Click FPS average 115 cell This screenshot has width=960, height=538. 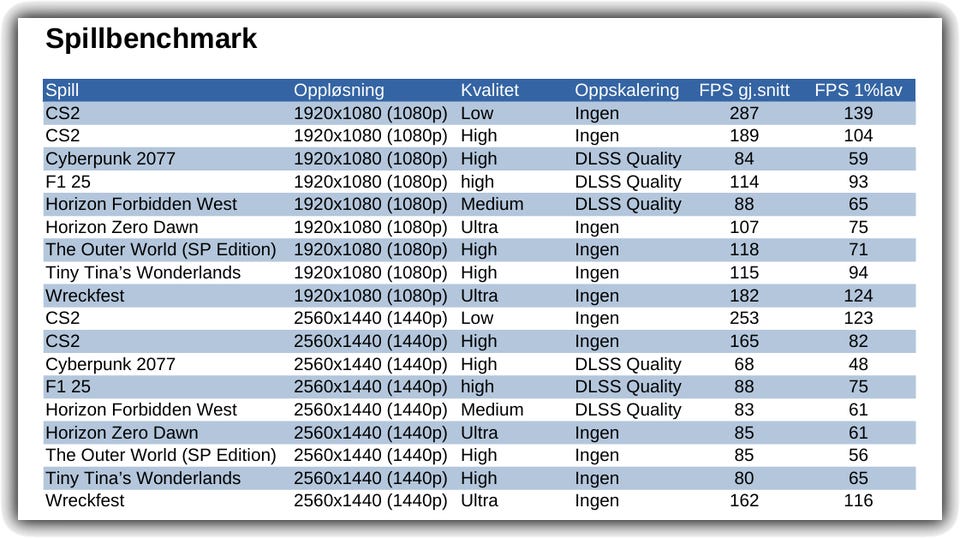pyautogui.click(x=744, y=273)
